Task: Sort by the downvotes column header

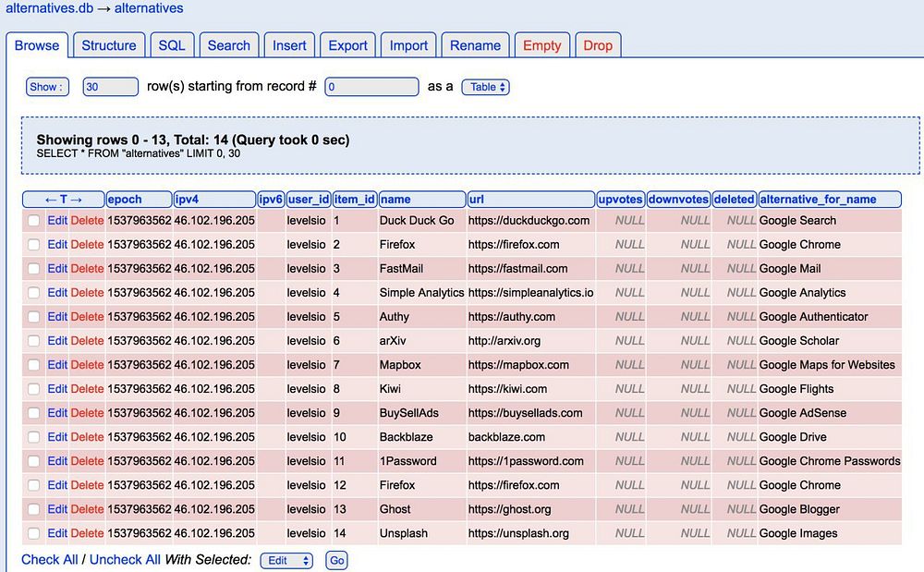Action: click(x=677, y=199)
